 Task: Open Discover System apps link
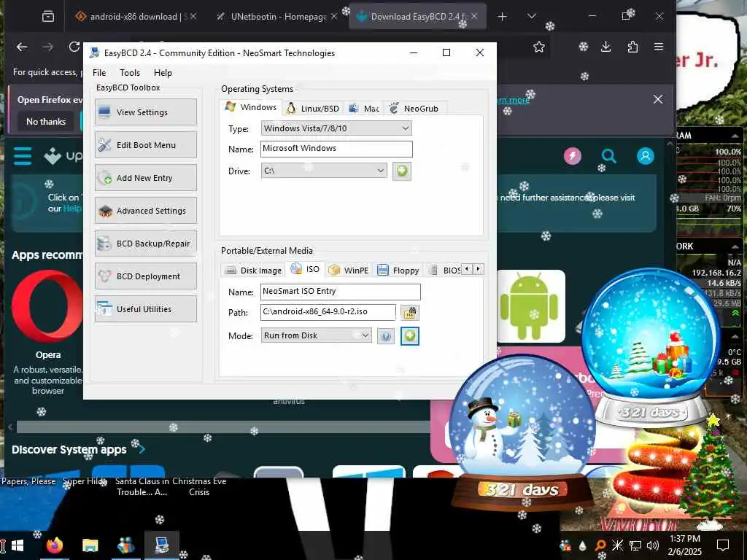pos(79,449)
